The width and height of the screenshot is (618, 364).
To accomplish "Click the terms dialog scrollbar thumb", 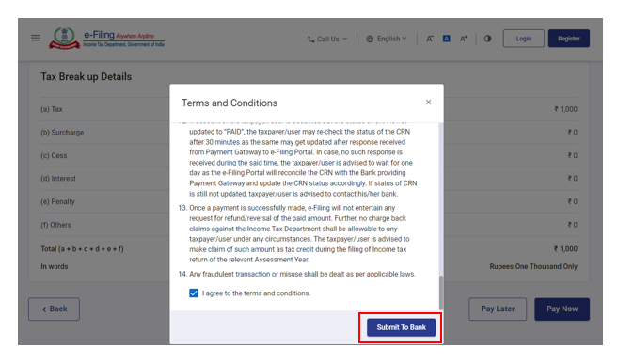I will pos(441,293).
